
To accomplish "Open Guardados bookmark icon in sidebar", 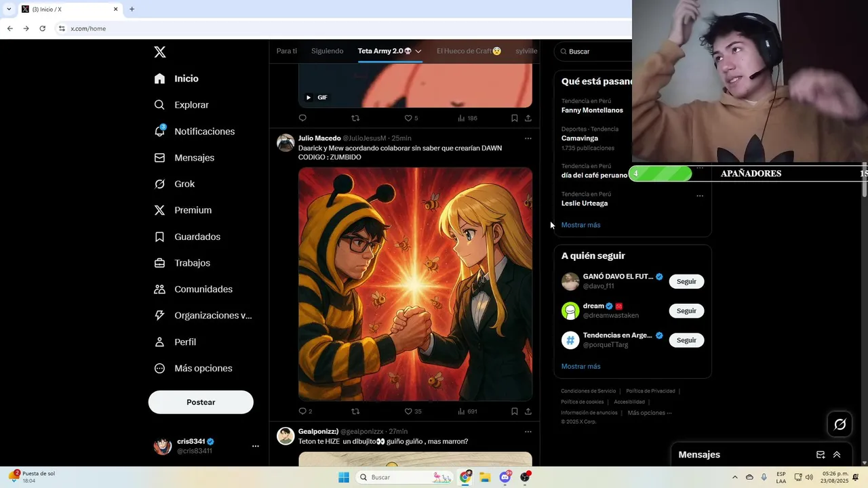I will pos(159,237).
